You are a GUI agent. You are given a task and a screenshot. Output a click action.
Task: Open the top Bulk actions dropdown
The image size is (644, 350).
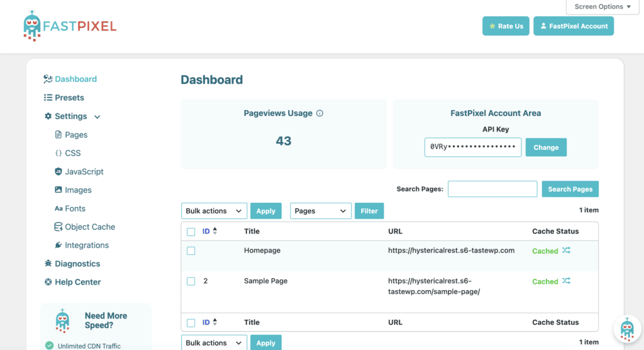214,211
